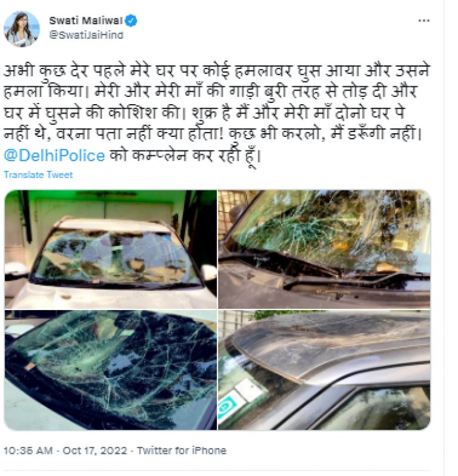
Task: Click the Oct 17, 2022 date
Action: point(95,450)
